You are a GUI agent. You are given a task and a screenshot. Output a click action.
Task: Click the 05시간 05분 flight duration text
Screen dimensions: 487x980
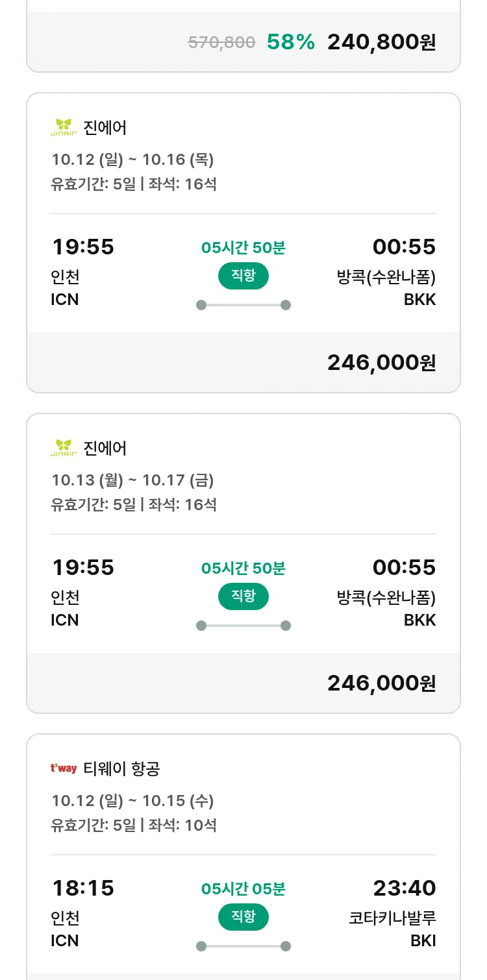pyautogui.click(x=243, y=889)
